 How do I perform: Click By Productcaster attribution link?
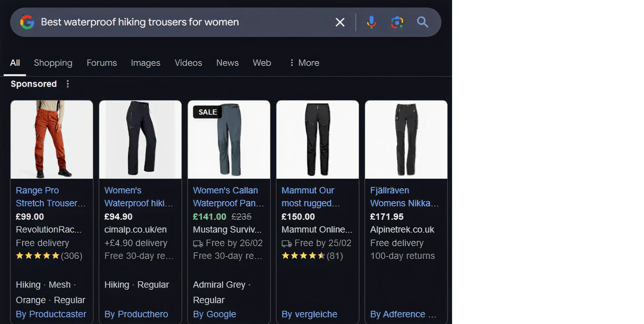point(51,314)
